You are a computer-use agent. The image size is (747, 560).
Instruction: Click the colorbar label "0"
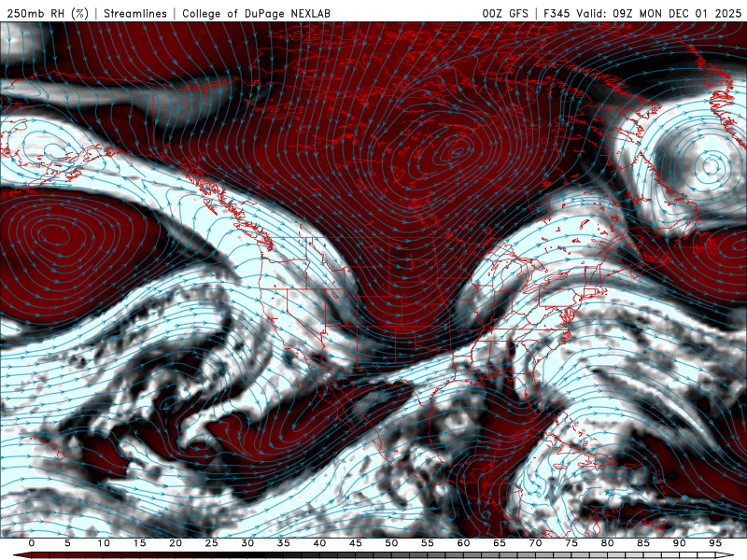click(x=32, y=543)
